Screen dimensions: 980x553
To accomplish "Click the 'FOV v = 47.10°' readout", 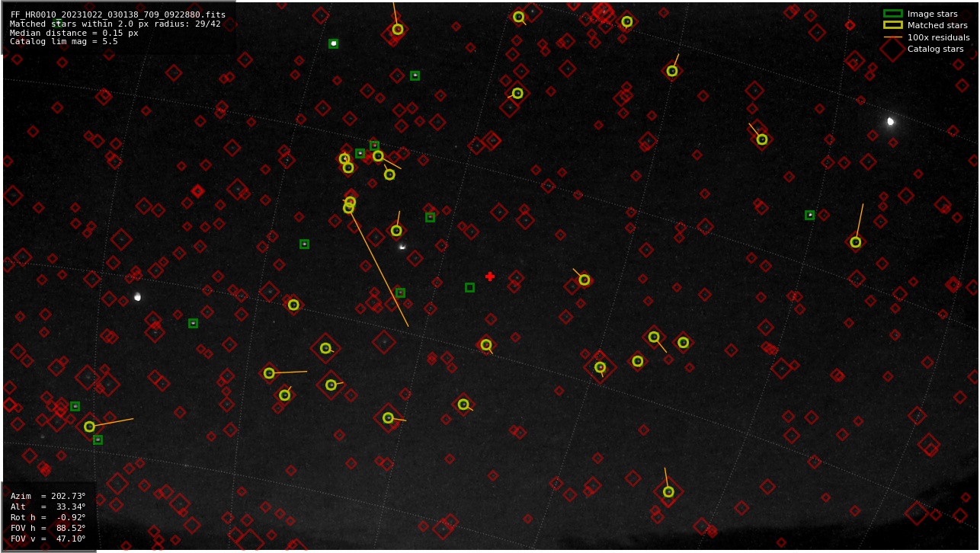I will [x=48, y=539].
